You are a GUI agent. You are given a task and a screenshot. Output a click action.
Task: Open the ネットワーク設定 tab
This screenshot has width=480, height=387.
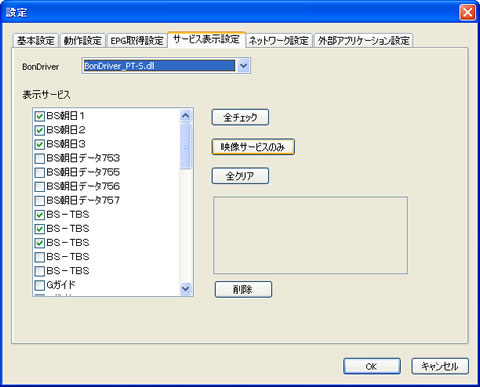(x=279, y=41)
